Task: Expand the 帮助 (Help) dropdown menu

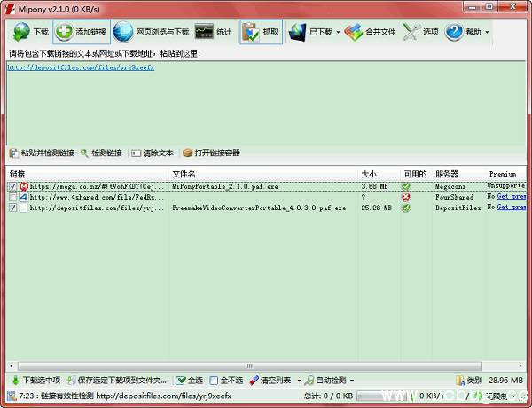Action: click(486, 33)
